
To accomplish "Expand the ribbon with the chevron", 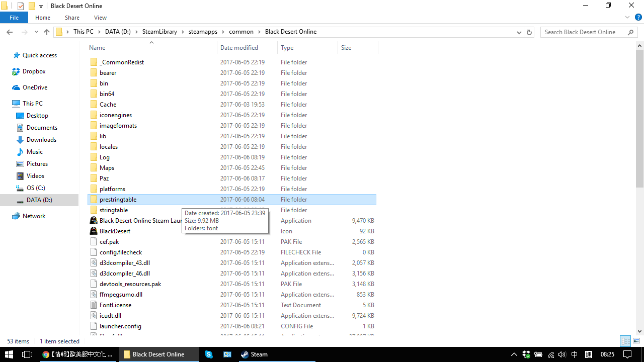I will pos(627,18).
